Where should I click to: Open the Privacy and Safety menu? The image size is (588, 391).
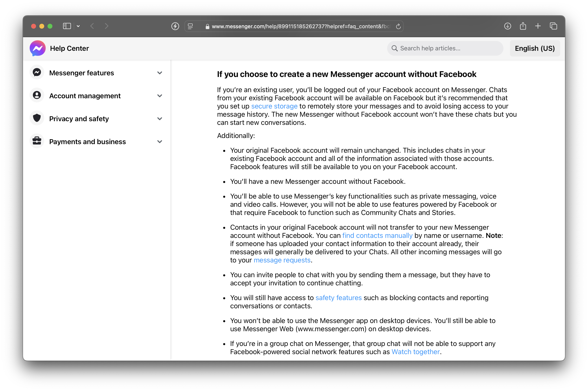pyautogui.click(x=97, y=118)
